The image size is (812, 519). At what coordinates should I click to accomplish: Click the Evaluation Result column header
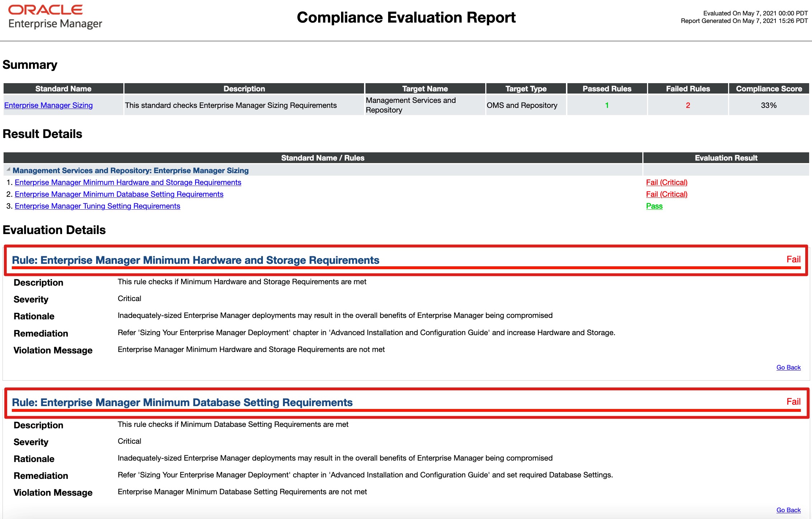click(726, 158)
